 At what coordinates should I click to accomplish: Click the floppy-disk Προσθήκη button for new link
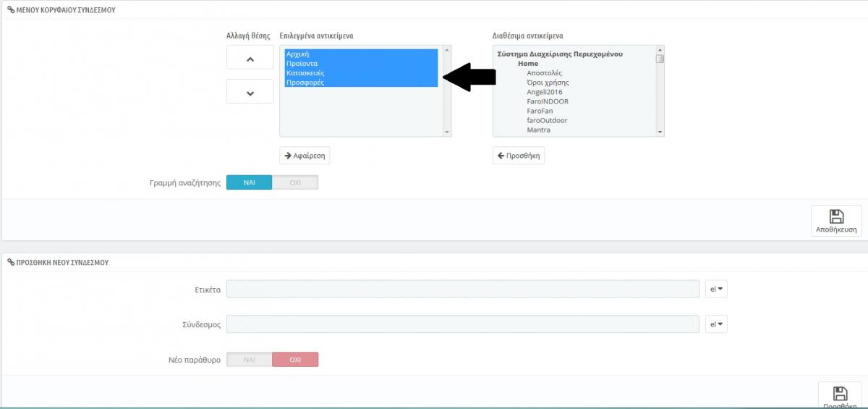click(840, 395)
